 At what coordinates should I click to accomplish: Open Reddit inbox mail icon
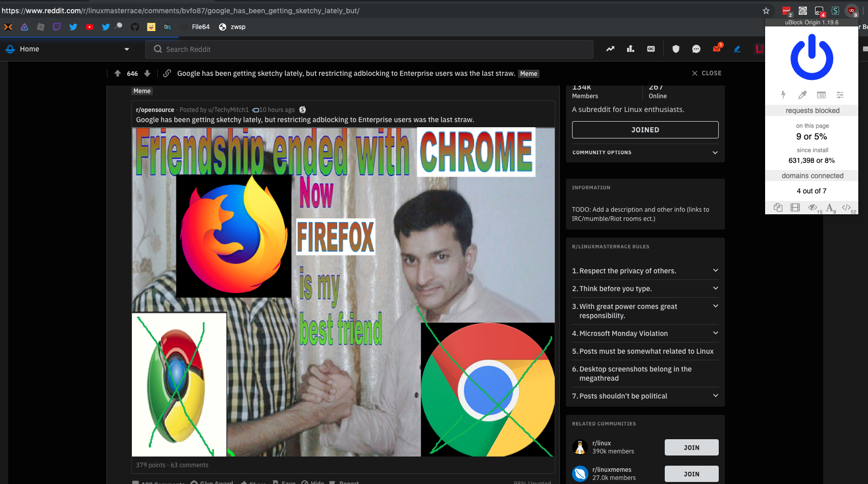click(717, 49)
